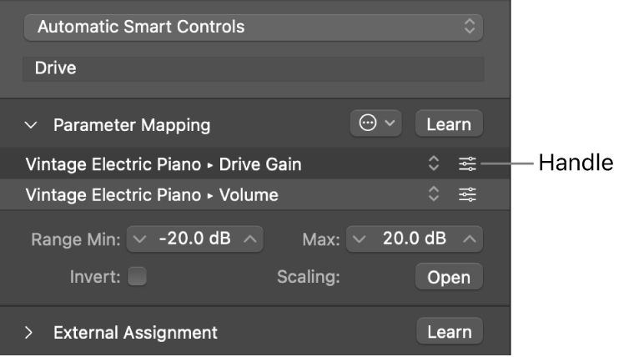
Task: Expand the External Assignment section
Action: (x=31, y=333)
